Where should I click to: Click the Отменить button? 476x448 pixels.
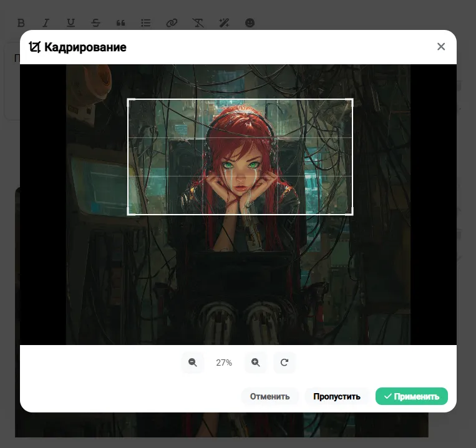coord(270,396)
